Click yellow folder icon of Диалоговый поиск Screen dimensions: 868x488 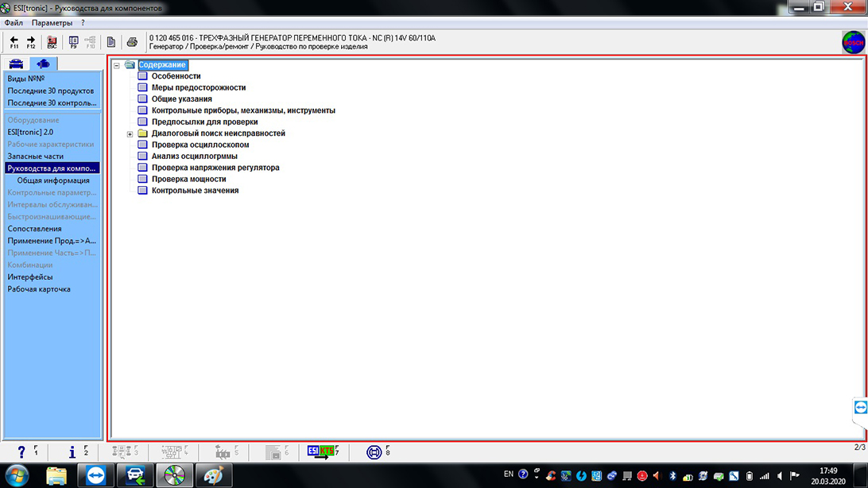(142, 134)
